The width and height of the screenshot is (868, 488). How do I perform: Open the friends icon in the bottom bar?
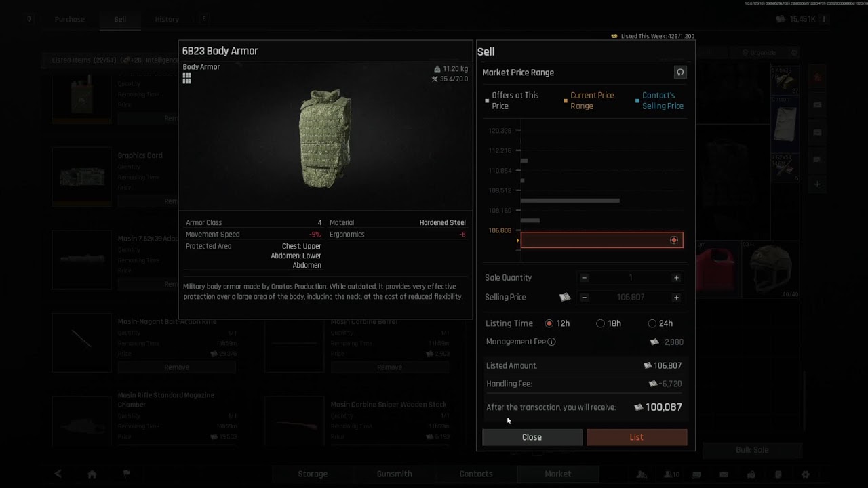tap(642, 474)
